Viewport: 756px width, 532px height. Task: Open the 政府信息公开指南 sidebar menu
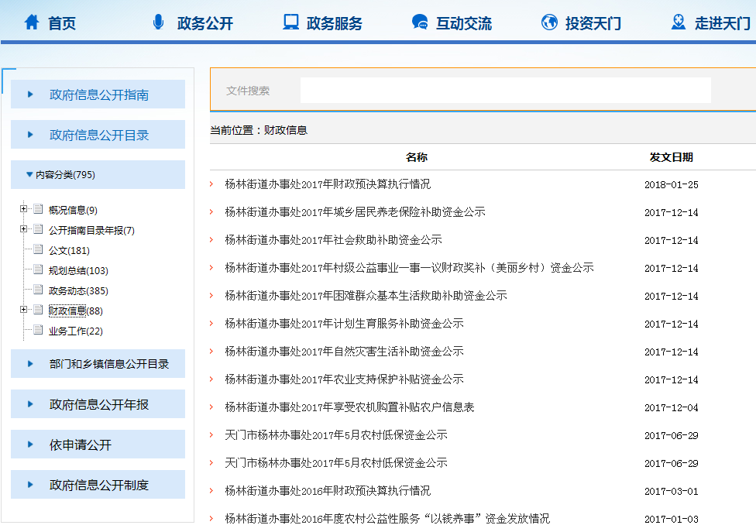pyautogui.click(x=98, y=94)
